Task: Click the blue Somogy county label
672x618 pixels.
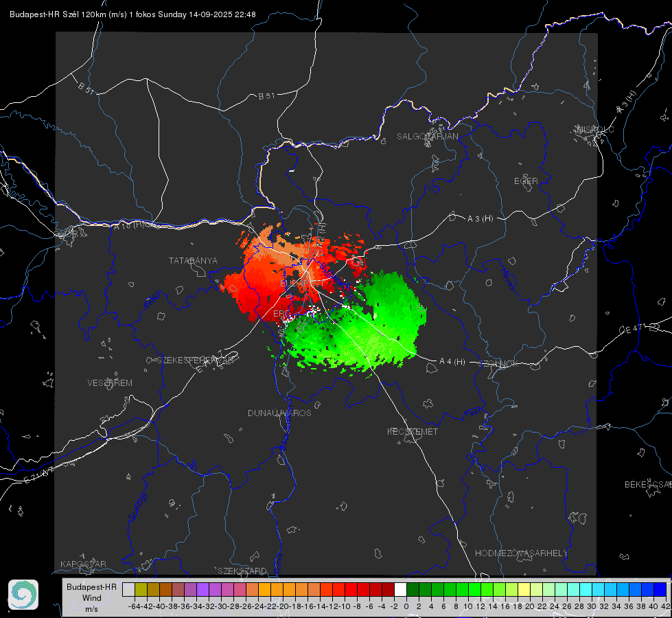Action: [137, 507]
